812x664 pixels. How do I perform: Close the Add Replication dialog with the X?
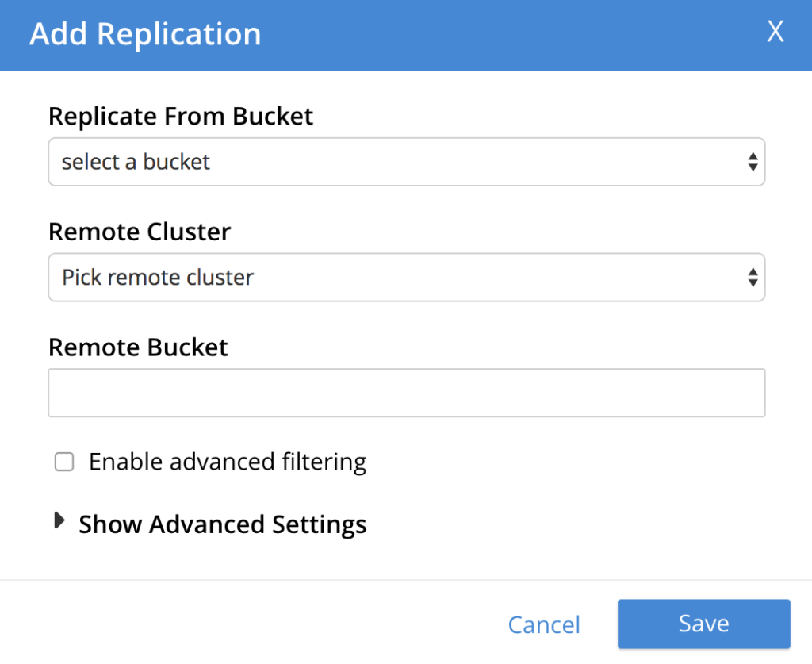(x=775, y=32)
